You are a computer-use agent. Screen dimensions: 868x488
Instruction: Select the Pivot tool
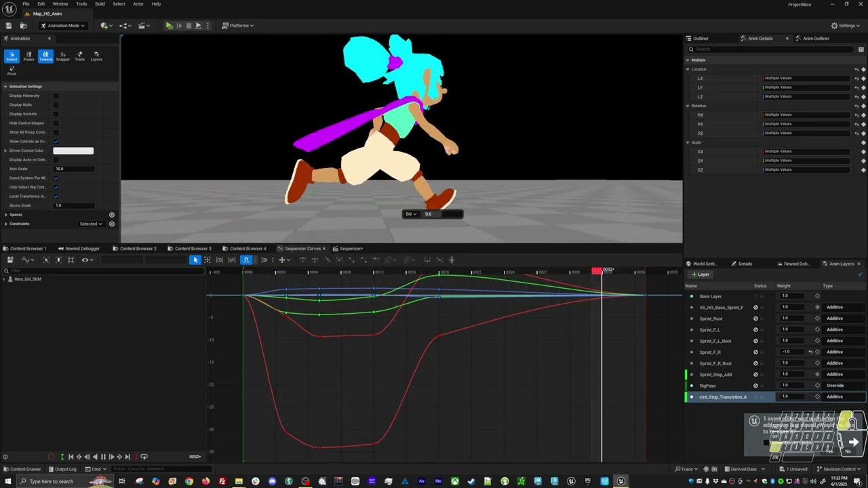[x=12, y=71]
